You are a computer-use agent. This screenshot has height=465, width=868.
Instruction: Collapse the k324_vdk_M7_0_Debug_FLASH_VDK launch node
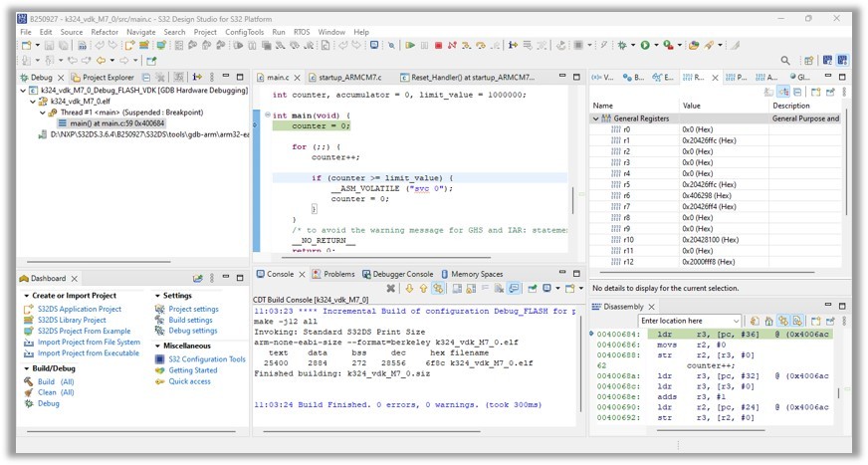click(23, 91)
